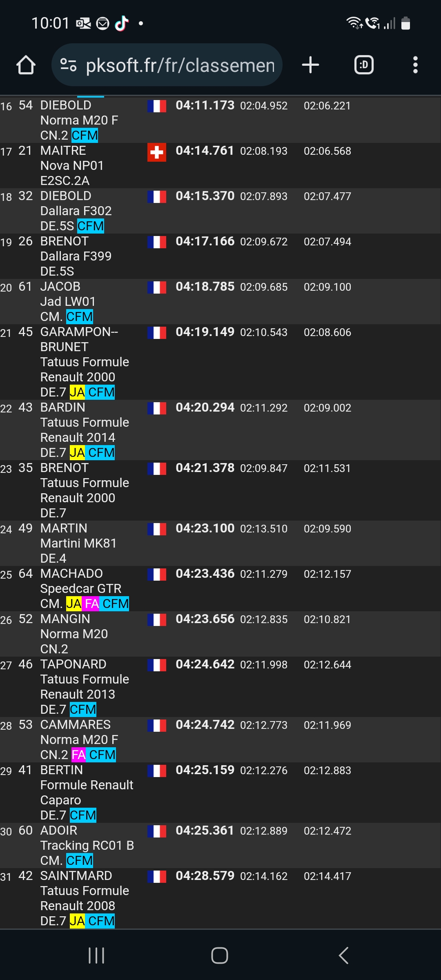Select total time 04:14.761
441x980 pixels.
coord(205,151)
